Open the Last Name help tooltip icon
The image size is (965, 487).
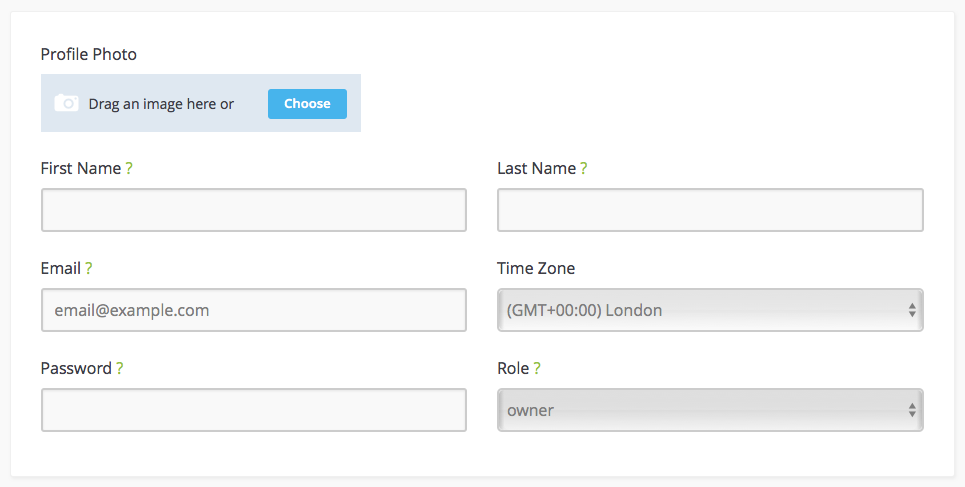[584, 168]
